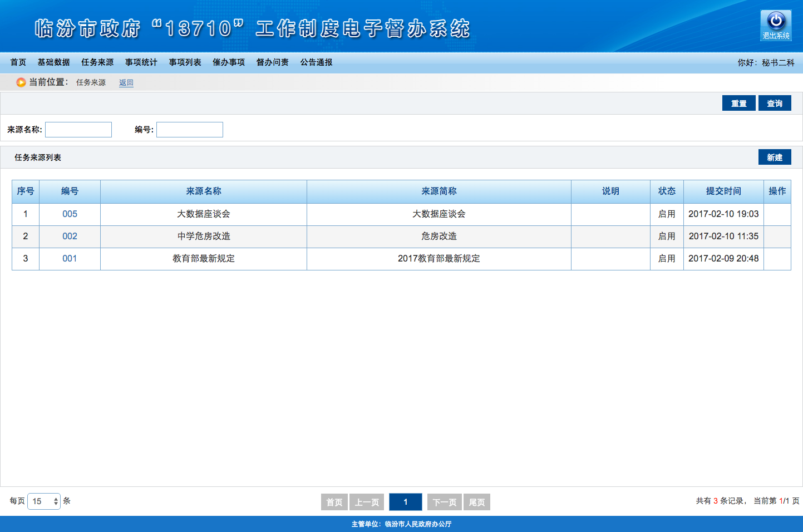This screenshot has width=803, height=532.
Task: Open the 首页 menu item
Action: 18,62
